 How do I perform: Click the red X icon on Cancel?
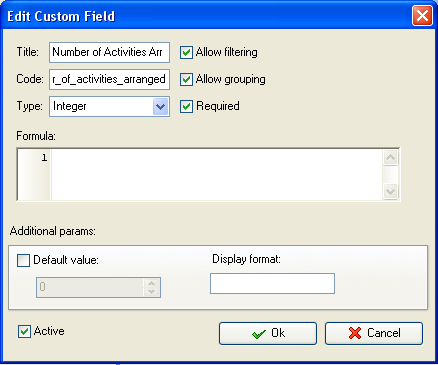click(355, 333)
